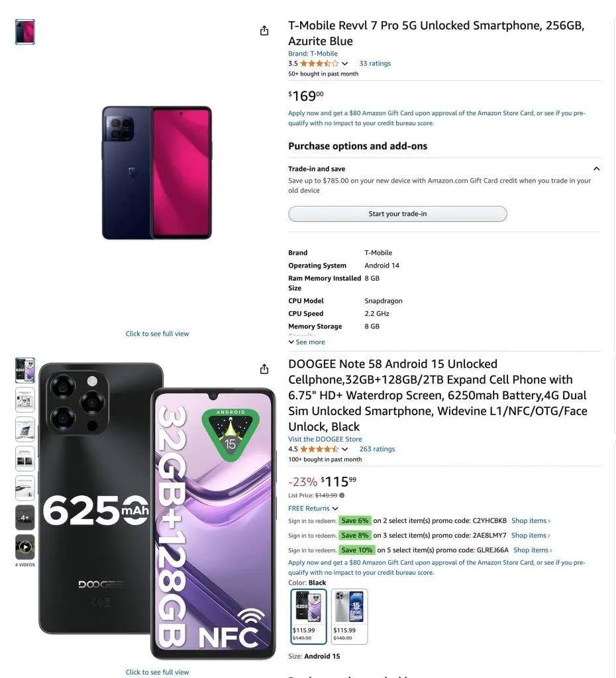Viewport: 616px width, 678px height.
Task: Select the Black color swatch option
Action: (x=309, y=616)
